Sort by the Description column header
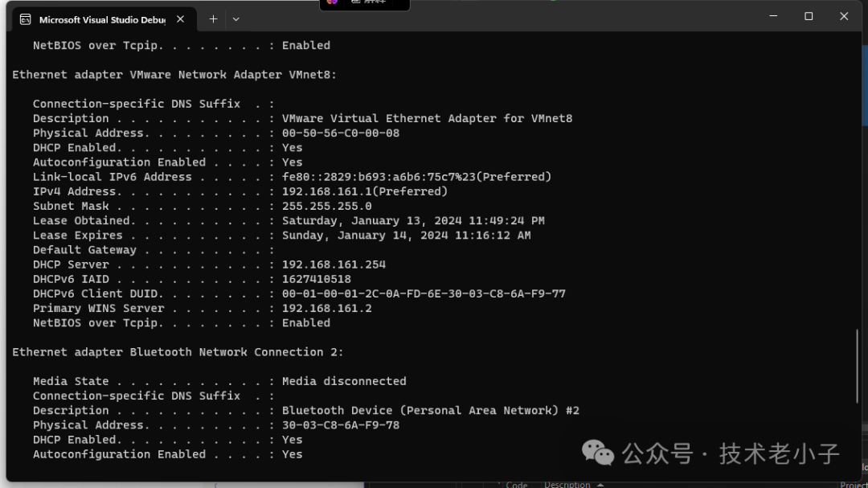Viewport: 868px width, 488px height. point(567,484)
